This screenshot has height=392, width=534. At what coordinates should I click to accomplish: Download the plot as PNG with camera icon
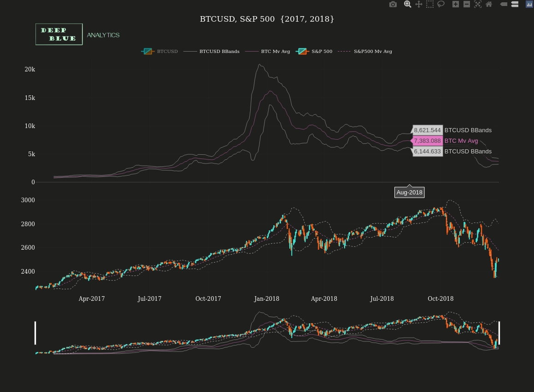coord(393,4)
